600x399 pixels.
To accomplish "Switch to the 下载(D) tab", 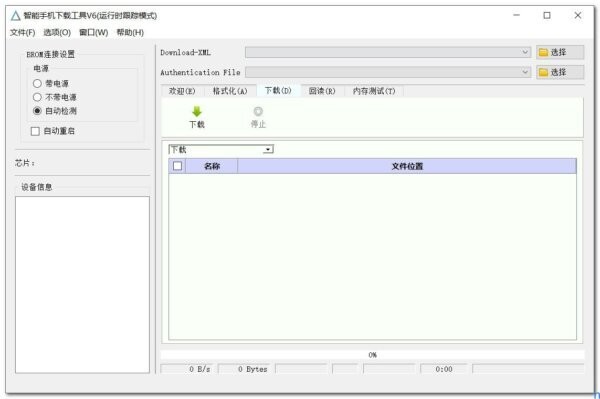I will pyautogui.click(x=278, y=90).
